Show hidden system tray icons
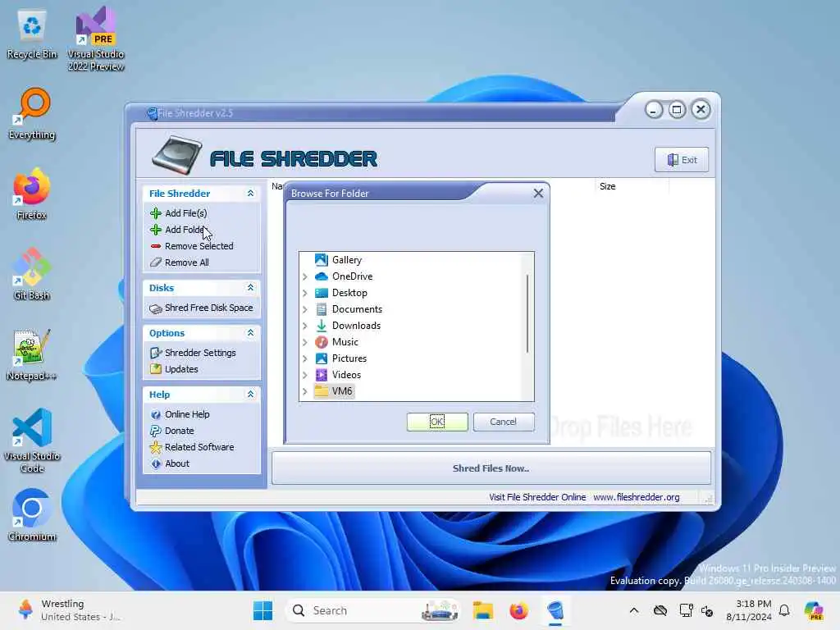This screenshot has width=840, height=630. (634, 610)
